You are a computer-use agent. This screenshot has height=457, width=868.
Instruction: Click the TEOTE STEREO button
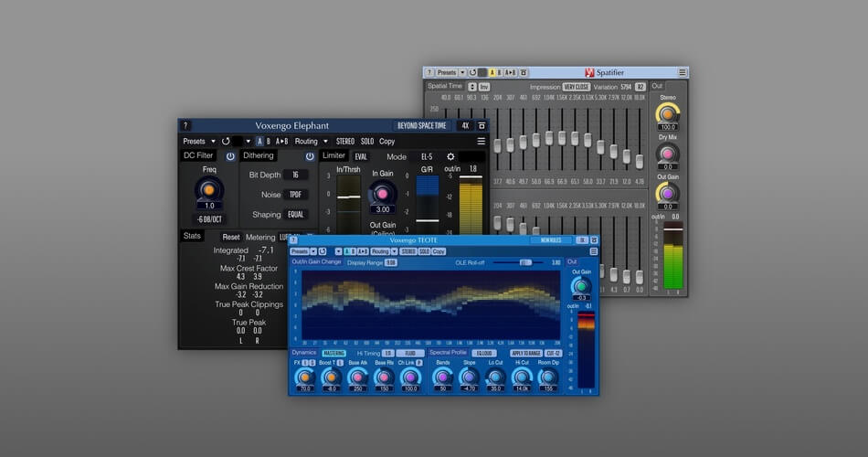408,251
